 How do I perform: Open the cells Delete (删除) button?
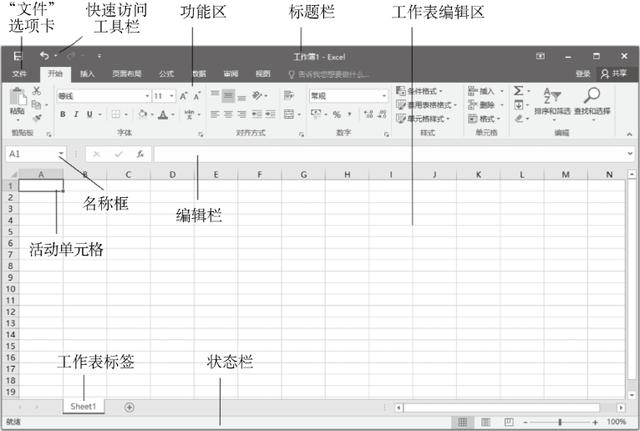click(485, 105)
